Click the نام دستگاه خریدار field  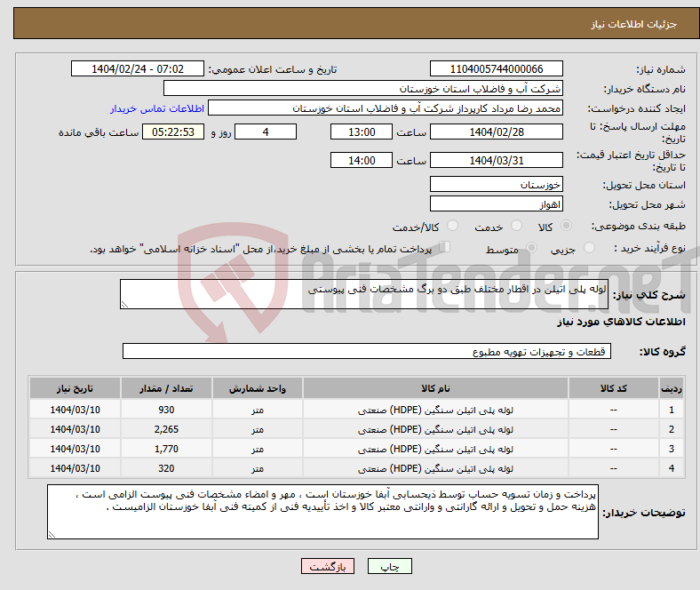363,89
